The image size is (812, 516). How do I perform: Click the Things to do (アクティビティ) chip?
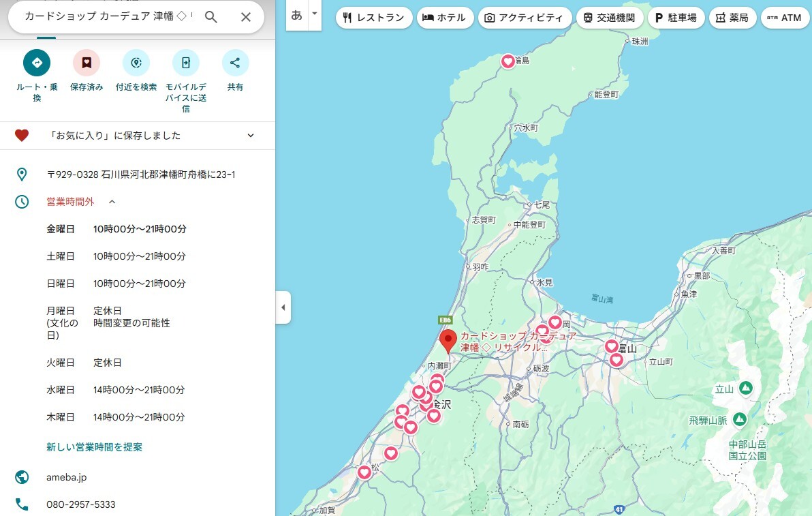point(524,18)
